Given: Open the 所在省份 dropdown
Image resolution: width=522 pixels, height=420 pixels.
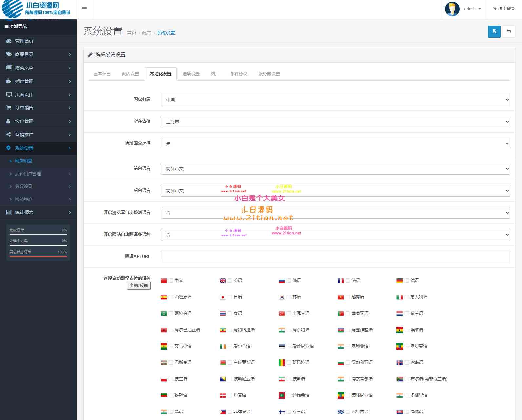Looking at the screenshot, I should (x=335, y=122).
